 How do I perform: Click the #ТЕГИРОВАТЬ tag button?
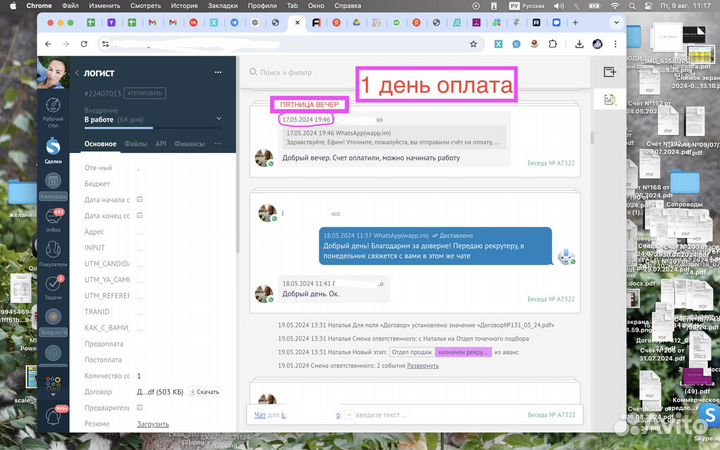[x=145, y=93]
